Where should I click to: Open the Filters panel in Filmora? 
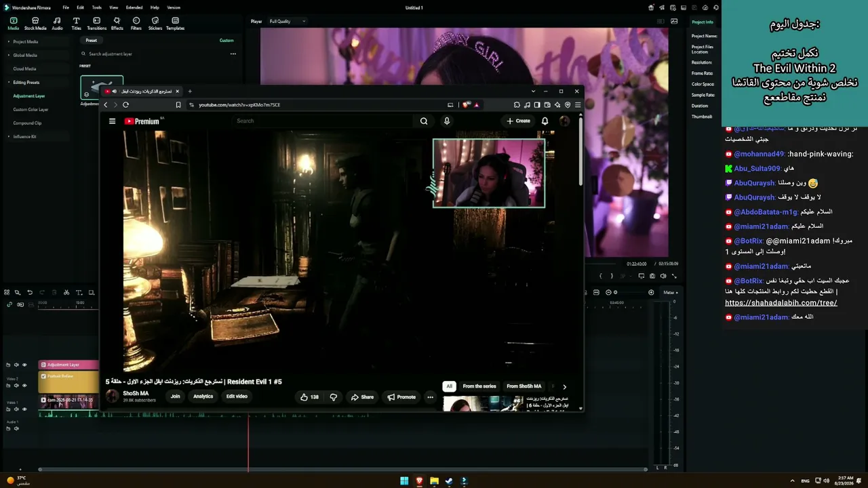pos(136,24)
